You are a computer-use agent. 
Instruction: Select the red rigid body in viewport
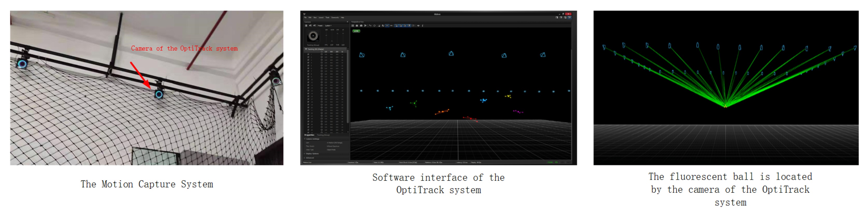470,118
